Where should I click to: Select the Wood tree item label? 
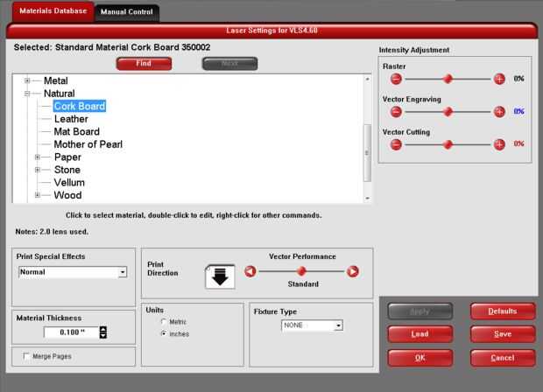[68, 195]
